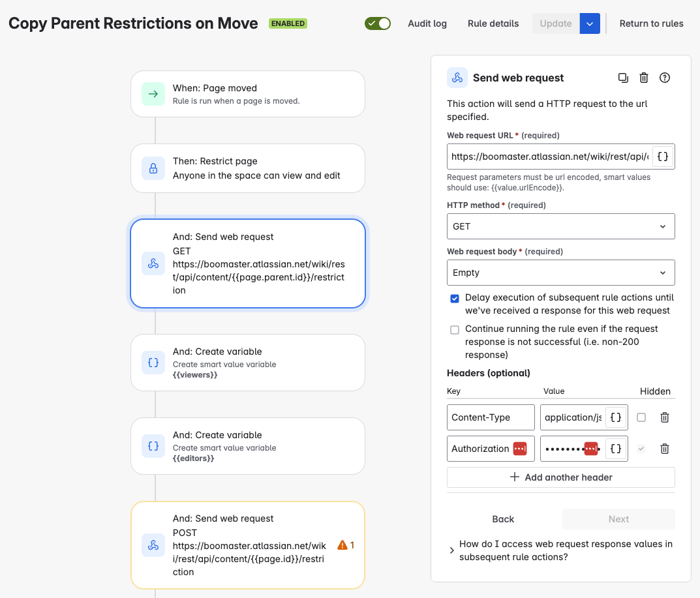Click Hidden checkbox for Authorization header

(641, 449)
